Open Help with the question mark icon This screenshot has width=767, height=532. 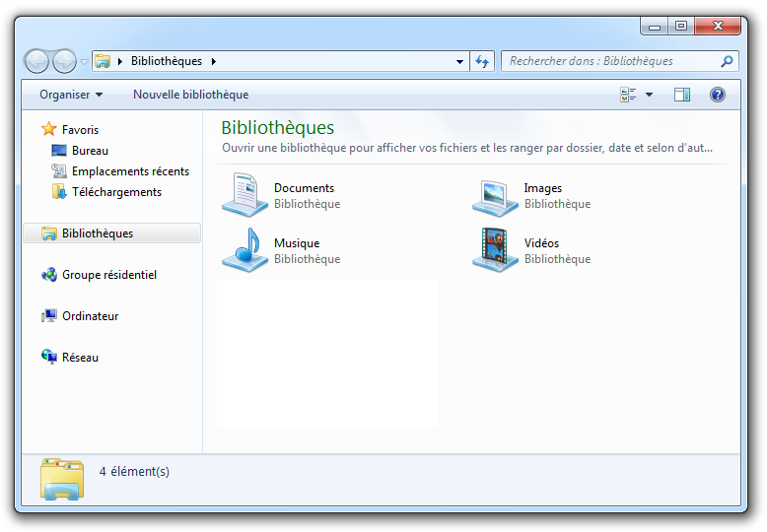717,95
